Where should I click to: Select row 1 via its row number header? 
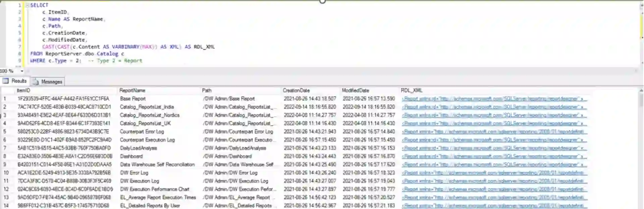click(5, 99)
